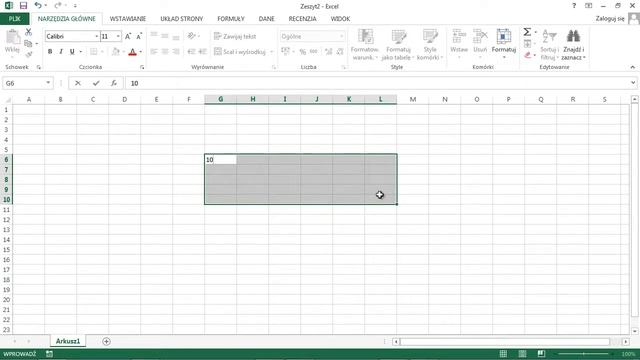The image size is (640, 360).
Task: Toggle Italic formatting
Action: [61, 52]
